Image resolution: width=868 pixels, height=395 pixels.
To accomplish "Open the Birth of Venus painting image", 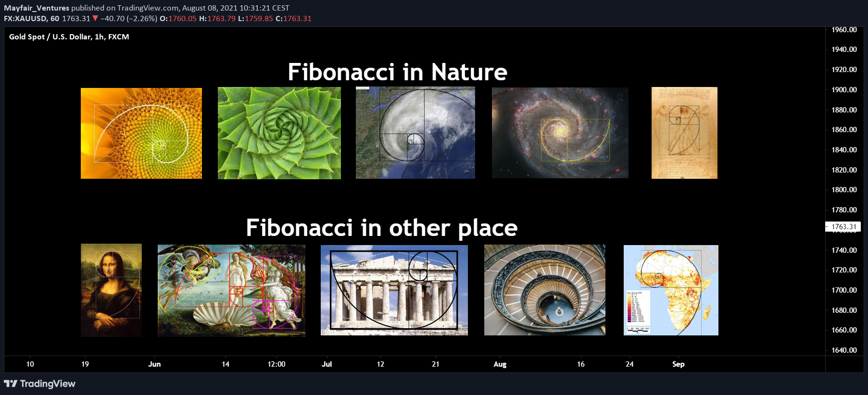I will [x=231, y=291].
